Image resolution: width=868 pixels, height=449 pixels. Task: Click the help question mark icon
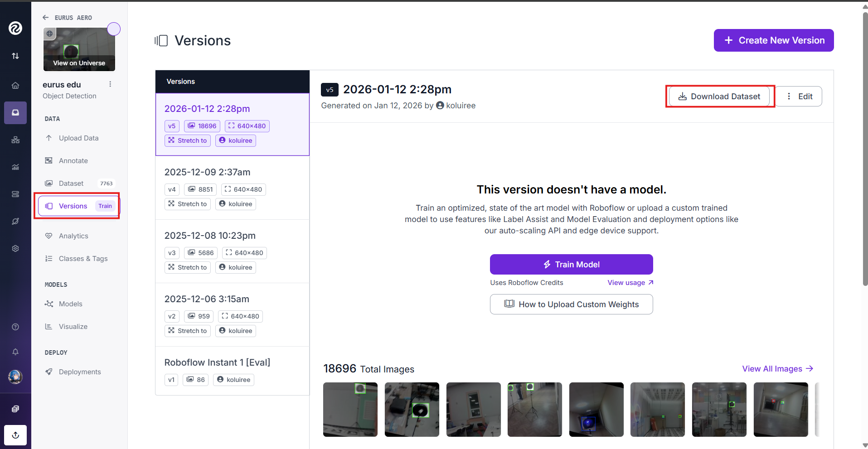click(x=15, y=327)
